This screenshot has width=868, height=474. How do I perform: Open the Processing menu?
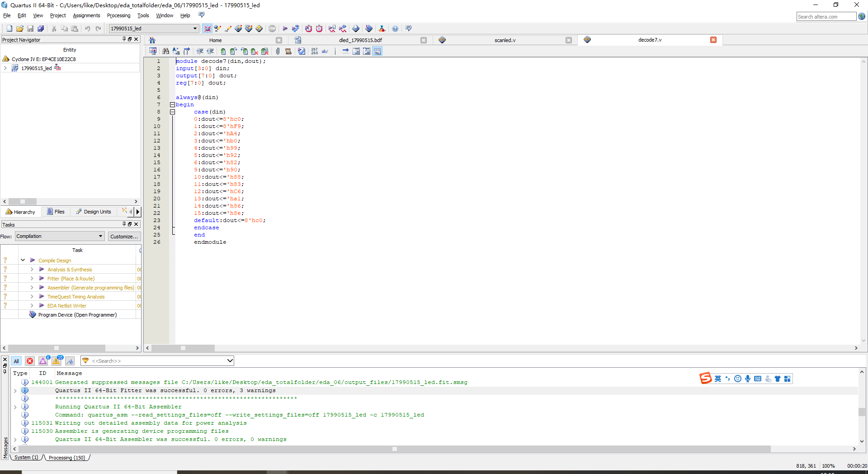click(x=118, y=15)
